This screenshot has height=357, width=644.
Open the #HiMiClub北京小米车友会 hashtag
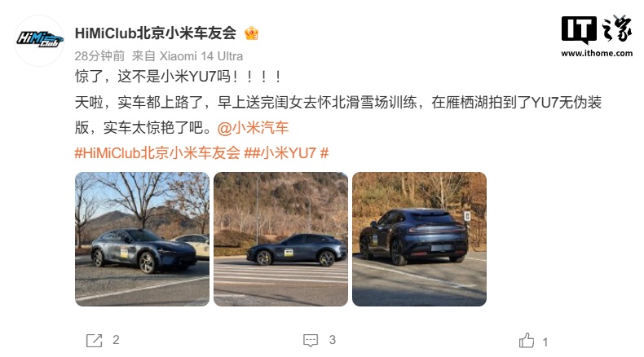157,153
